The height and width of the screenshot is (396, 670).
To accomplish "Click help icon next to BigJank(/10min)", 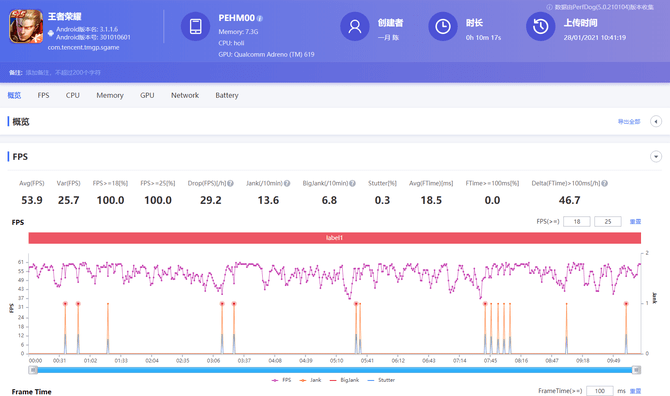I will (x=353, y=183).
